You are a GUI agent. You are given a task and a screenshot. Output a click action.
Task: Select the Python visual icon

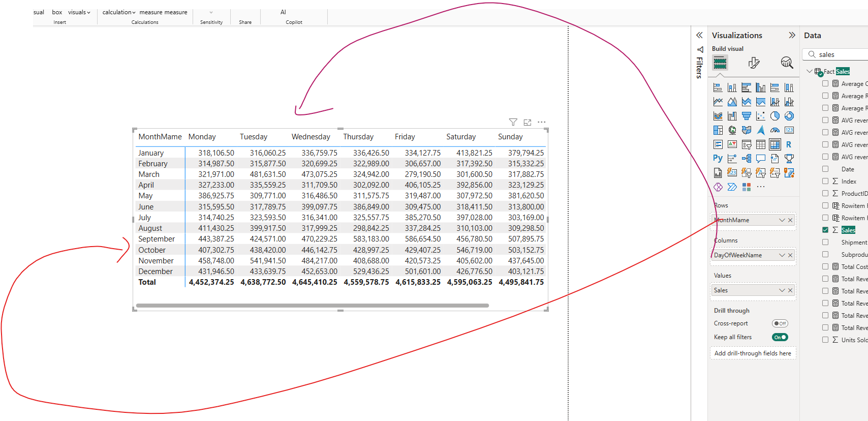(x=718, y=159)
